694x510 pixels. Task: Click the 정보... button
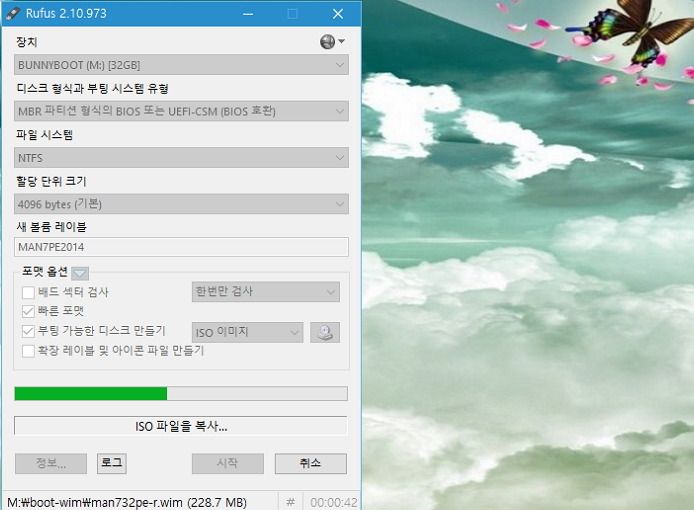click(x=51, y=464)
